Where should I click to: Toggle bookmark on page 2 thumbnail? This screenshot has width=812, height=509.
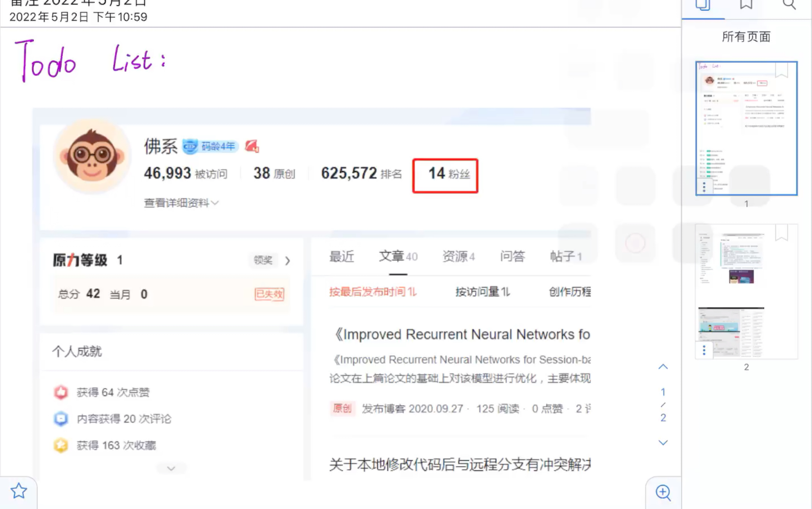782,233
